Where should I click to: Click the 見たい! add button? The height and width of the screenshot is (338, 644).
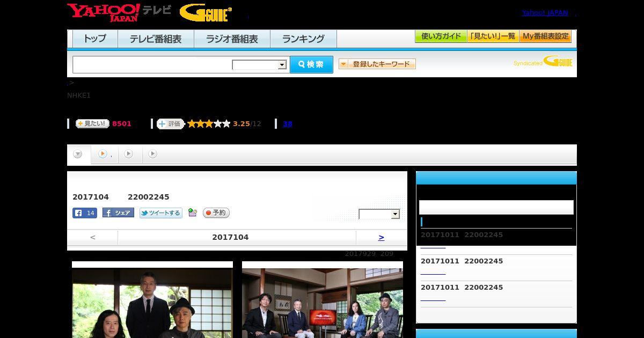[x=92, y=123]
